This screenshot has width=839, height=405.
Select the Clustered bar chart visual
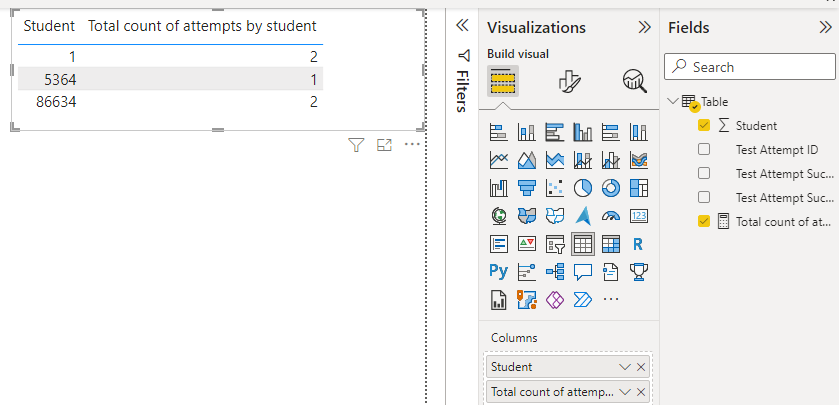click(x=555, y=132)
